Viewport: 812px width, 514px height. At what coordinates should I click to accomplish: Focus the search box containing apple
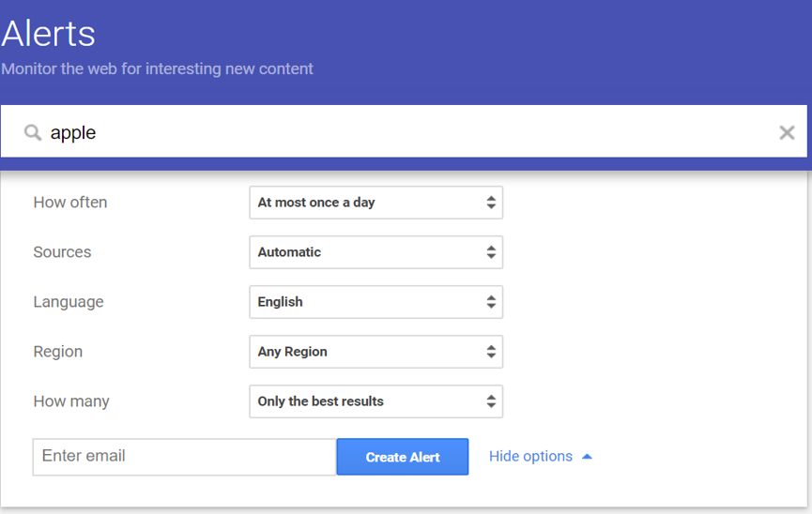click(404, 131)
